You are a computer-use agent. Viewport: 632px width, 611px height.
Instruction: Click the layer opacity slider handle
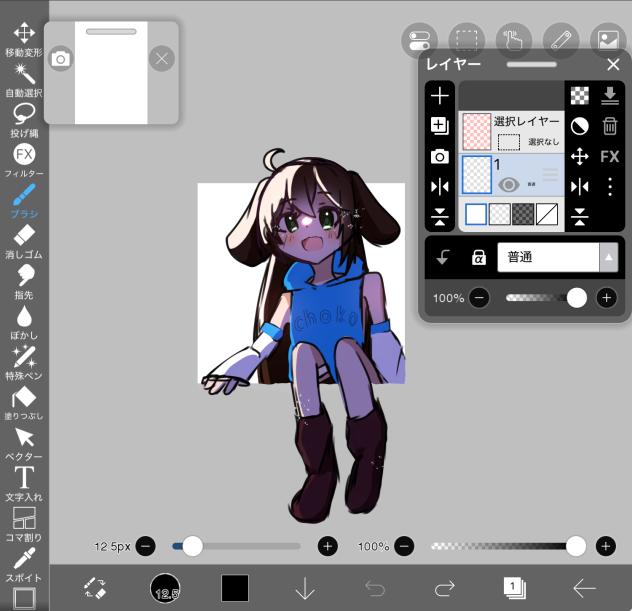(x=577, y=298)
